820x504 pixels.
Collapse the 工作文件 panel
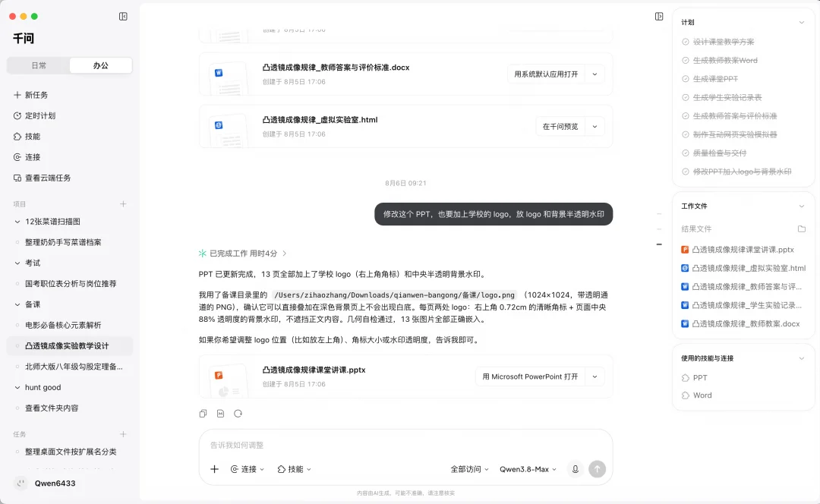click(802, 206)
